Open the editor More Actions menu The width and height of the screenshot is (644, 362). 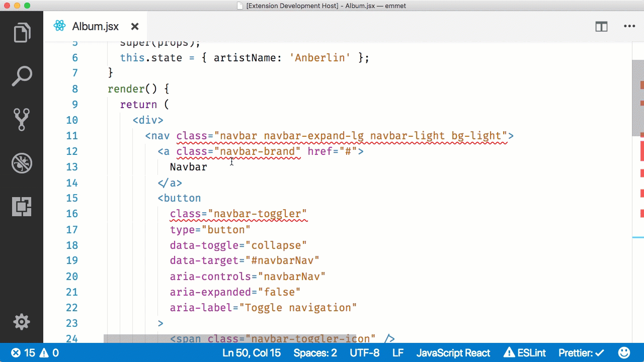coord(629,26)
